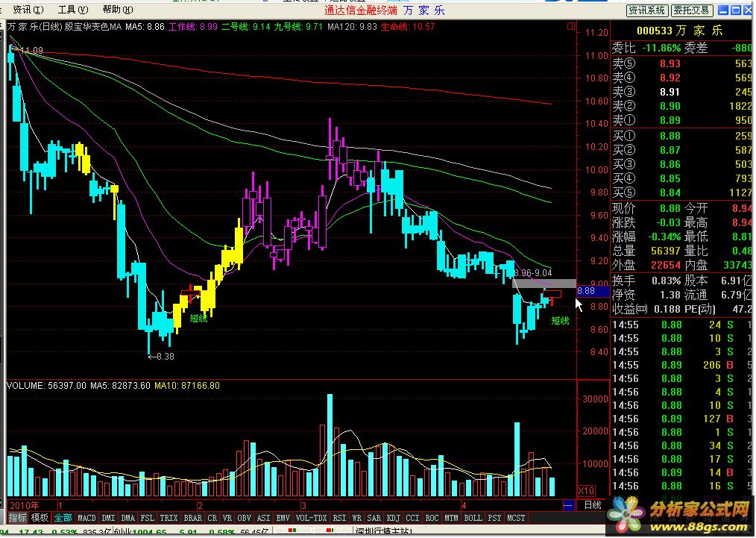Click the 委比 -11.86% value
The width and height of the screenshot is (756, 538).
pyautogui.click(x=661, y=49)
